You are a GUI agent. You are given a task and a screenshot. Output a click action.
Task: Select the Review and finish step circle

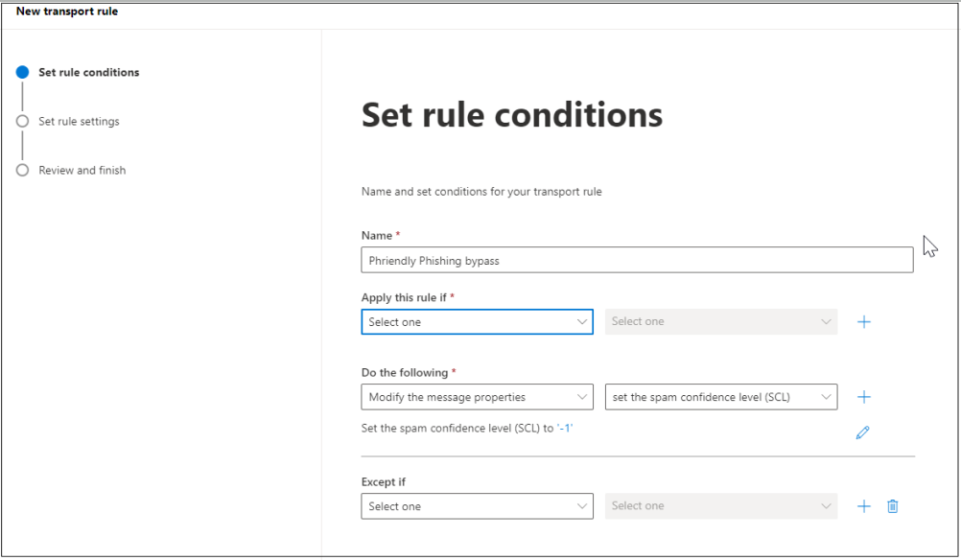[x=23, y=171]
